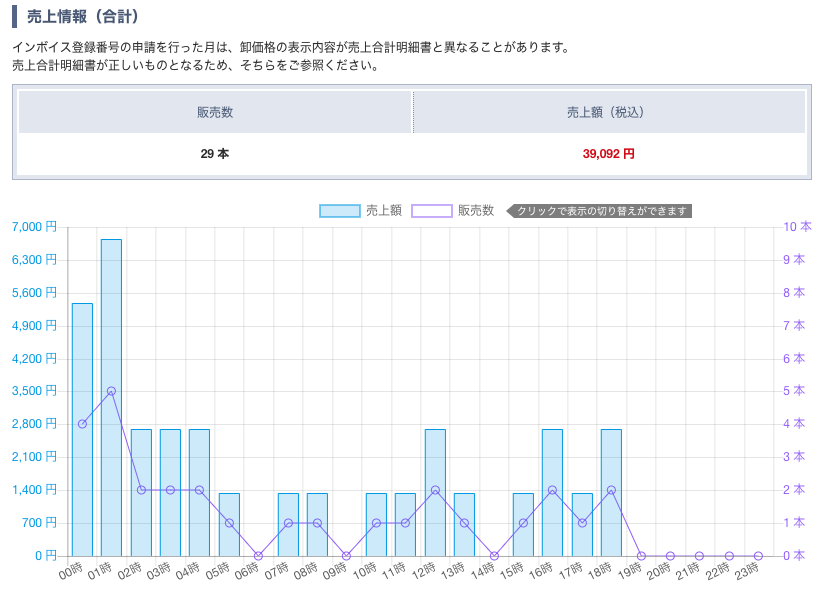Click the 06時 zero data point
This screenshot has width=822, height=589.
tap(258, 555)
